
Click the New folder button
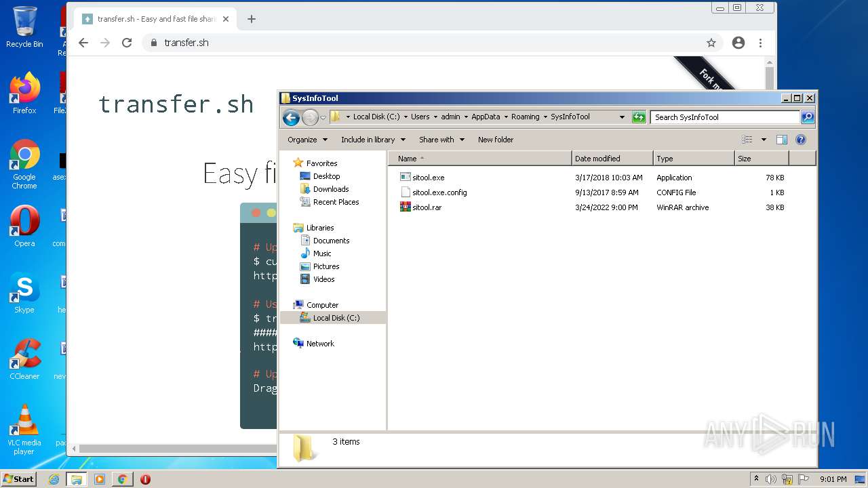(x=496, y=140)
